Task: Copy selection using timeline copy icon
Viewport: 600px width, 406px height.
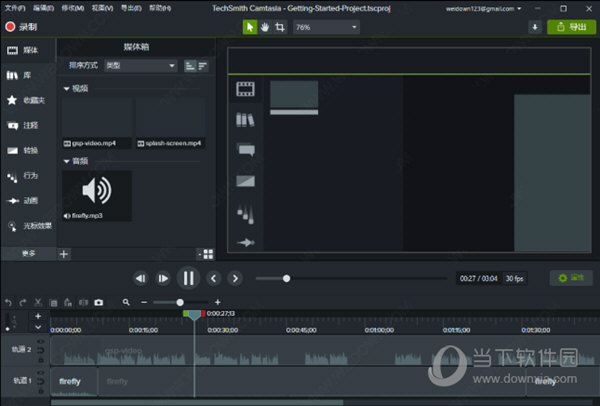Action: pyautogui.click(x=54, y=303)
